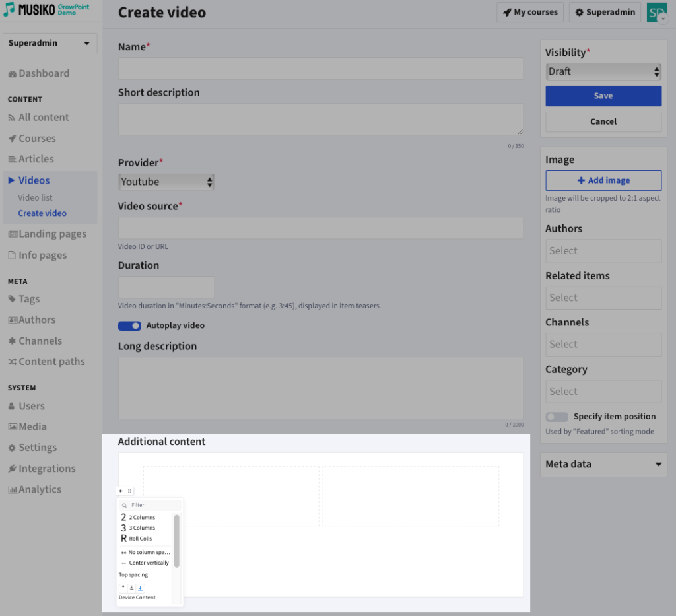Open Video list in the sidebar

coord(35,197)
